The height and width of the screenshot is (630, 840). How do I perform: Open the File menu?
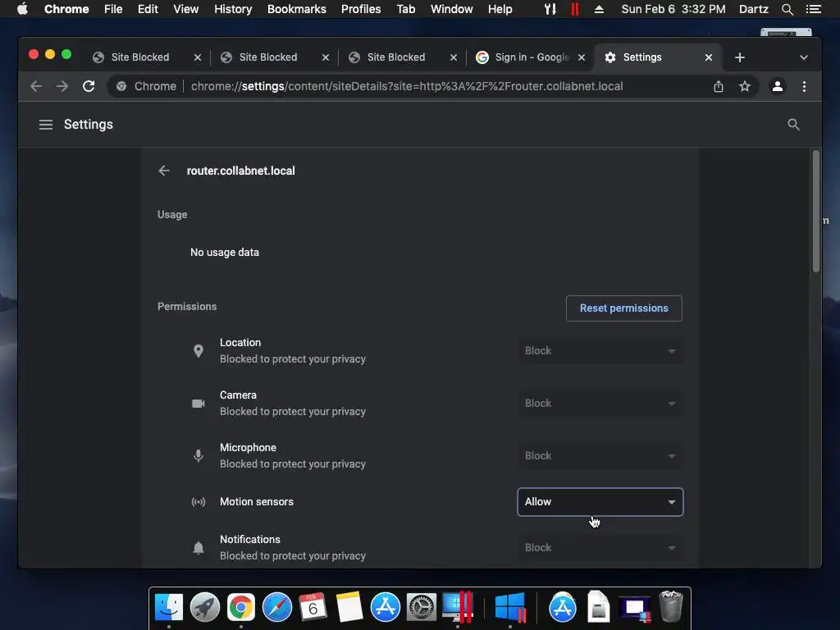click(x=113, y=9)
